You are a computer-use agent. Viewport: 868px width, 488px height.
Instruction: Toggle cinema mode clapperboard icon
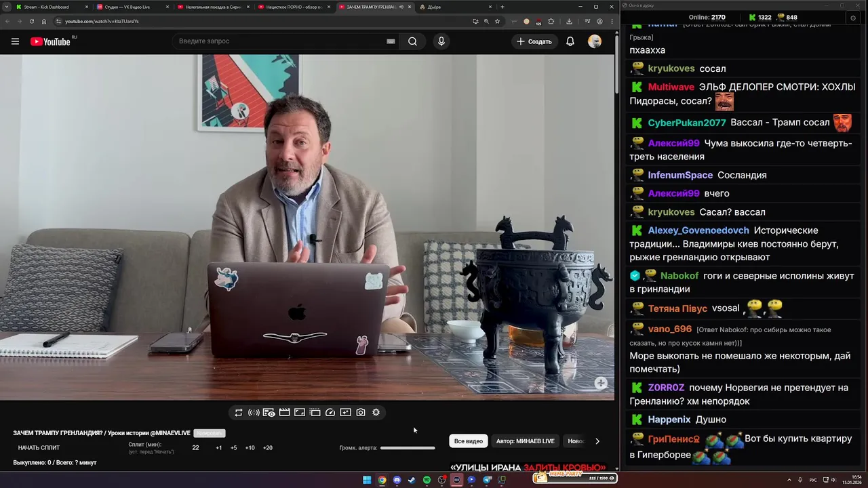coord(284,412)
